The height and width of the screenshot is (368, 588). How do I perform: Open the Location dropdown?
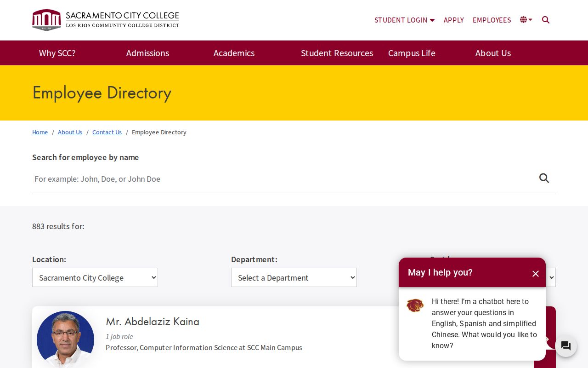(x=95, y=277)
